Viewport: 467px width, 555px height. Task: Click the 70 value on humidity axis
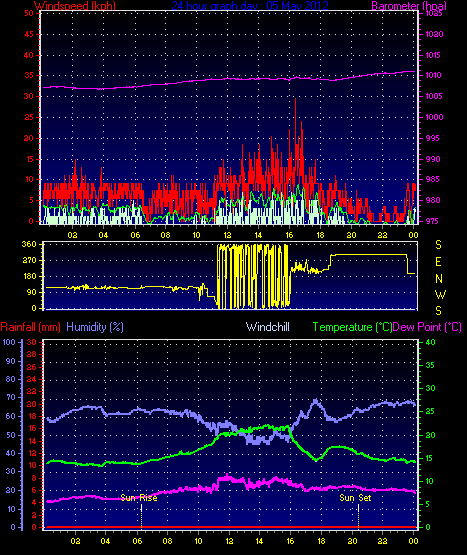click(11, 397)
